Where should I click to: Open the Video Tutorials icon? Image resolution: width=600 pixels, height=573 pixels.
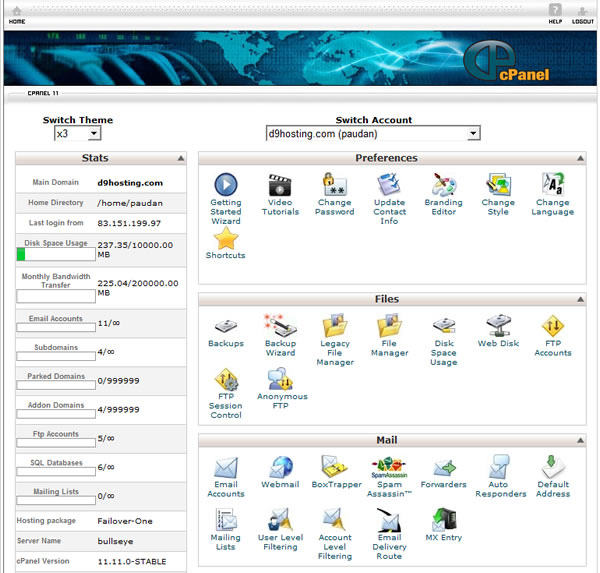pos(280,186)
